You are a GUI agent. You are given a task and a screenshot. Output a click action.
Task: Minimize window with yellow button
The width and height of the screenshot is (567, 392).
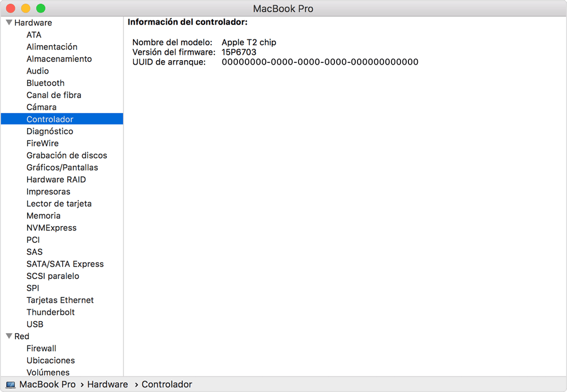pos(26,8)
